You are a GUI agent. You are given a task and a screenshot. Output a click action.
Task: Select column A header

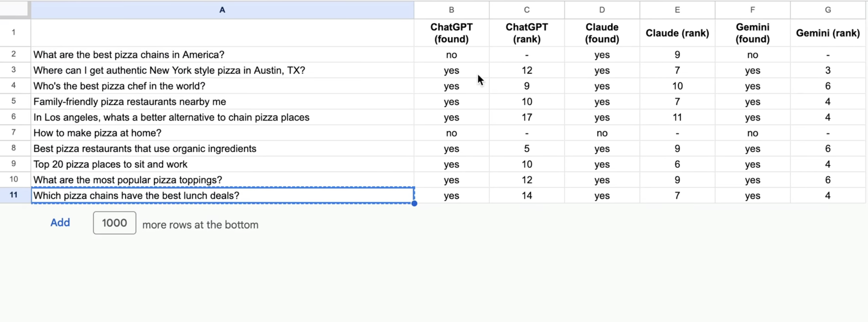pos(222,10)
